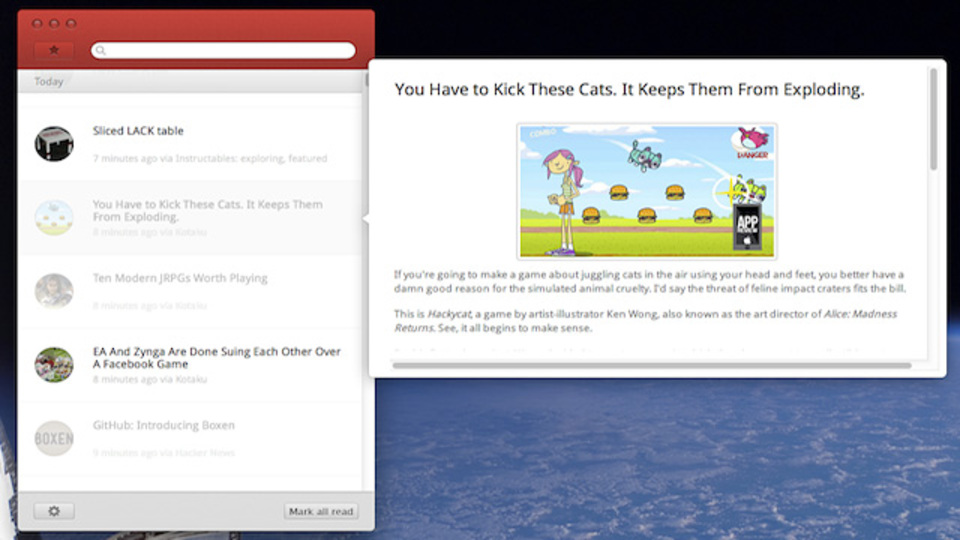Click the vertical scrollbar of the article preview

coord(933,119)
